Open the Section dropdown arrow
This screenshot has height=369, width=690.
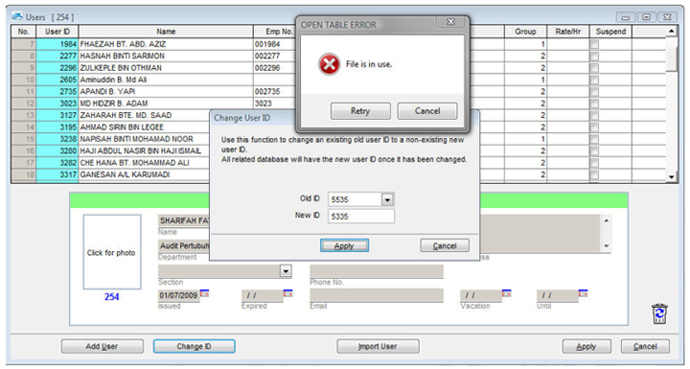[286, 271]
